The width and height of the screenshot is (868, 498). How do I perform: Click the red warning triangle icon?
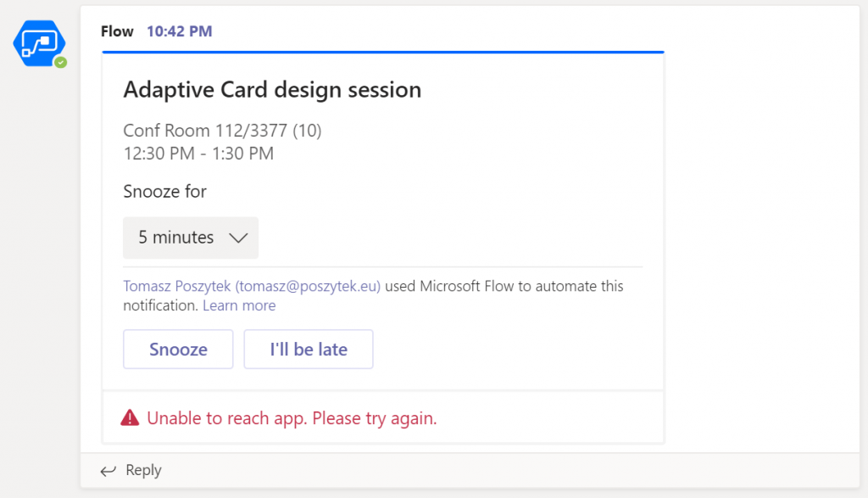[130, 417]
